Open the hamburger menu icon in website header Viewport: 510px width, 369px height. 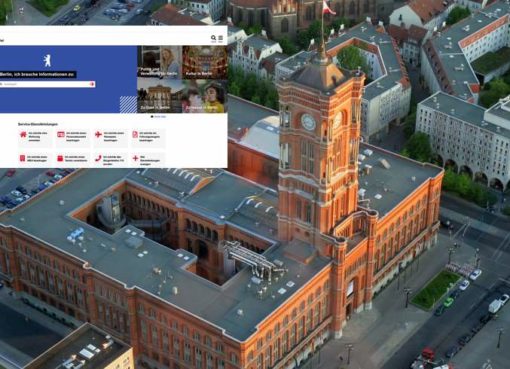(x=221, y=39)
